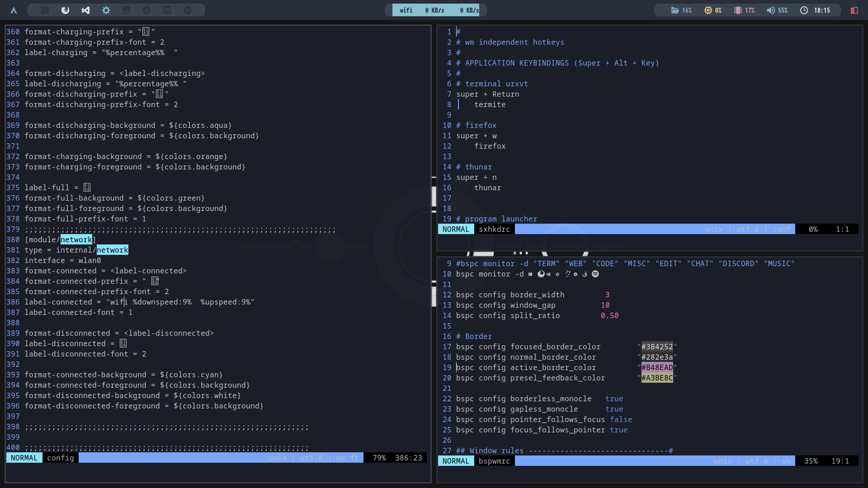Click the 386:23 cursor position indicator
This screenshot has height=488, width=868.
coord(408,458)
